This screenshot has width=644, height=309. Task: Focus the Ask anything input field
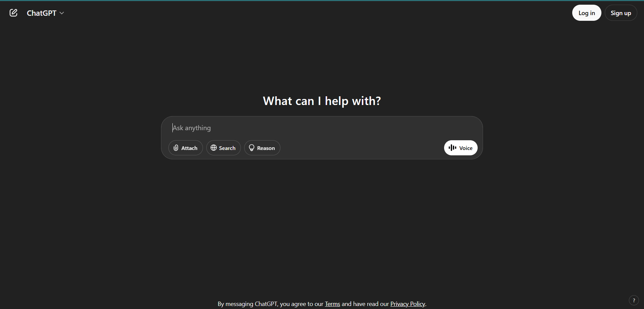(x=322, y=128)
